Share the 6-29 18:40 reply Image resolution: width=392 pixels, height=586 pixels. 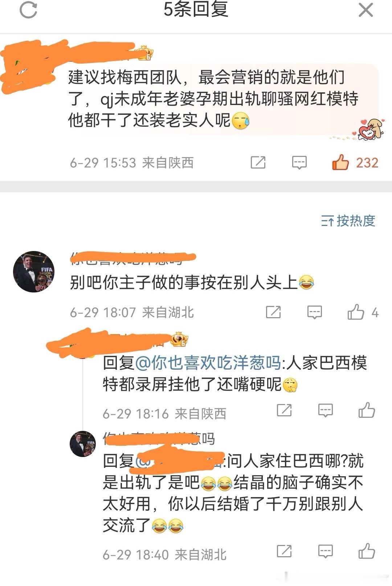pyautogui.click(x=284, y=551)
